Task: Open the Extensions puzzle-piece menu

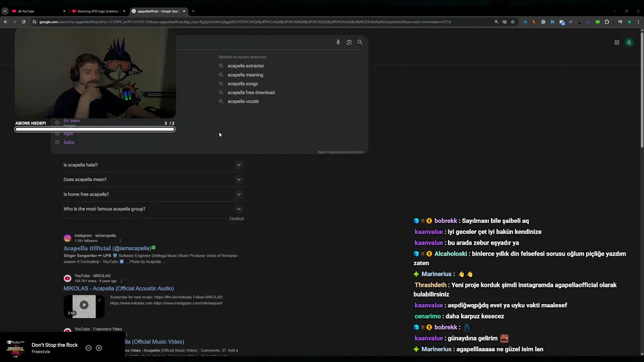Action: pyautogui.click(x=607, y=22)
